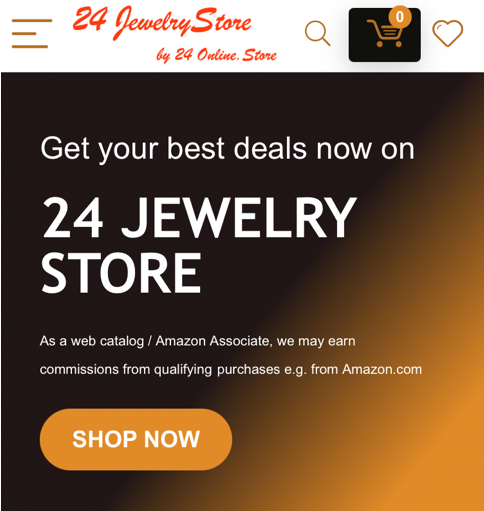This screenshot has height=511, width=484.
Task: Follow the 'by 24 Online.Store' subtitle link
Action: point(216,55)
